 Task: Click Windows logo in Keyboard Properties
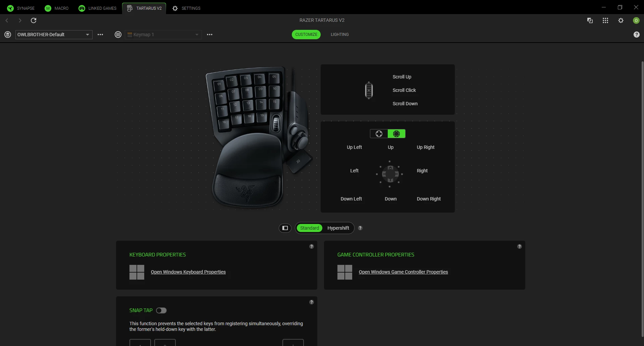pyautogui.click(x=137, y=272)
